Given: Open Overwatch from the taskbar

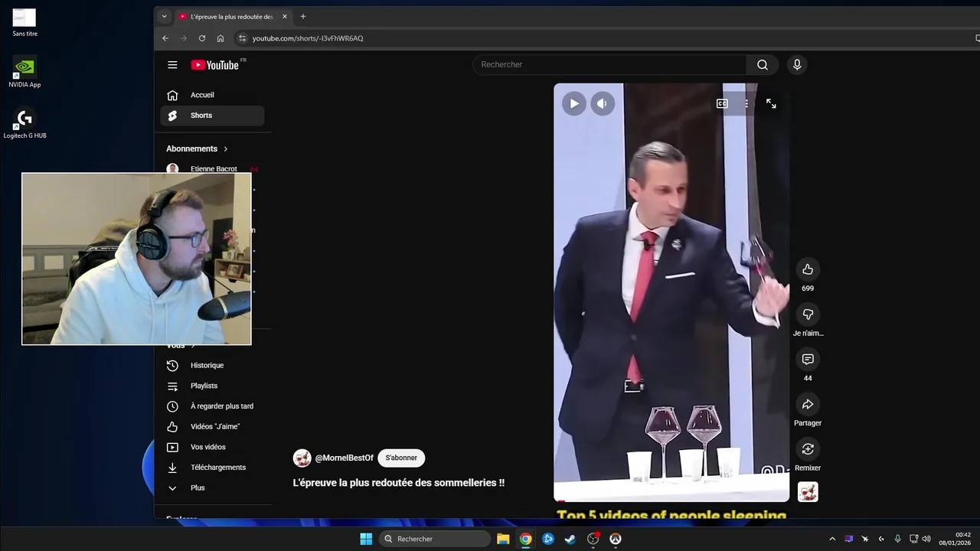Looking at the screenshot, I should (615, 539).
